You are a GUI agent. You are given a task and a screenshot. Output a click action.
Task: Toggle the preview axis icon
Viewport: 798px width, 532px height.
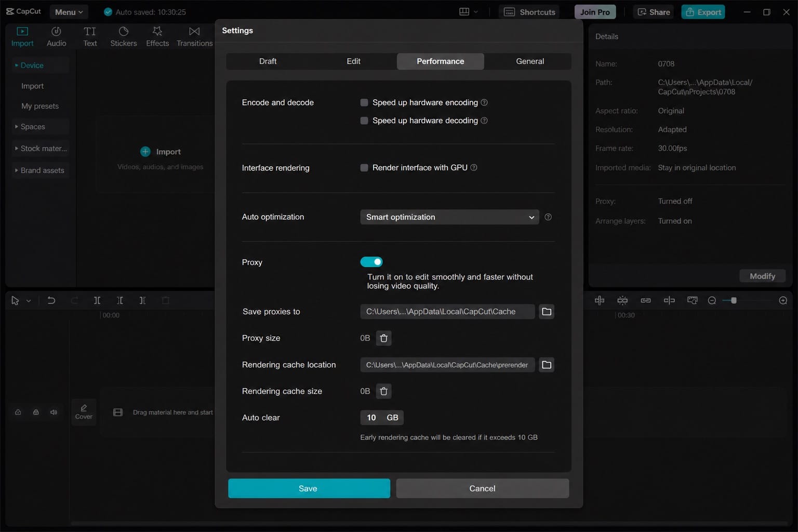[x=669, y=300]
